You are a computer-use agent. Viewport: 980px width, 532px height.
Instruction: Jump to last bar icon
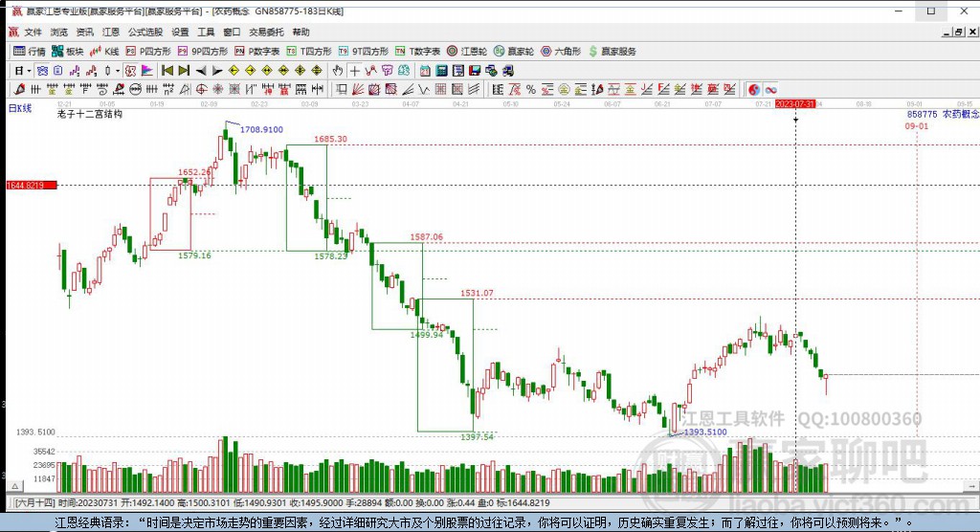click(184, 71)
